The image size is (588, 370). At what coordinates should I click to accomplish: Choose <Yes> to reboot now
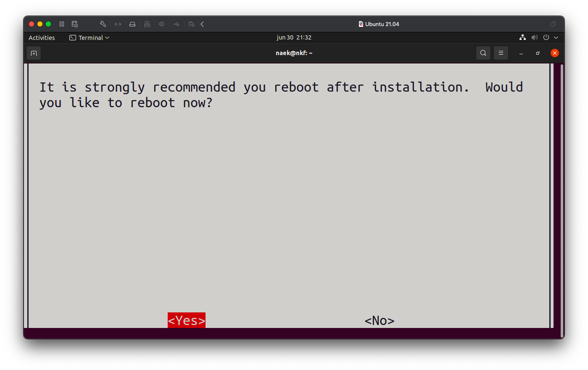(x=187, y=320)
